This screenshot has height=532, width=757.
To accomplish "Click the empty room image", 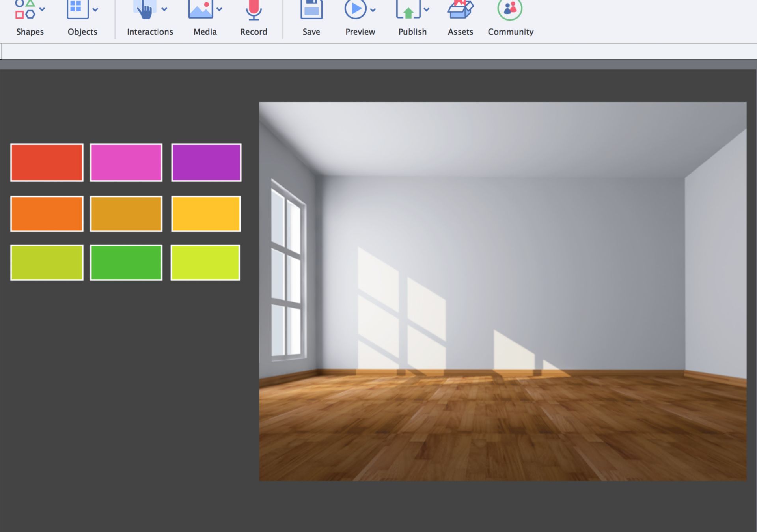I will pos(503,291).
